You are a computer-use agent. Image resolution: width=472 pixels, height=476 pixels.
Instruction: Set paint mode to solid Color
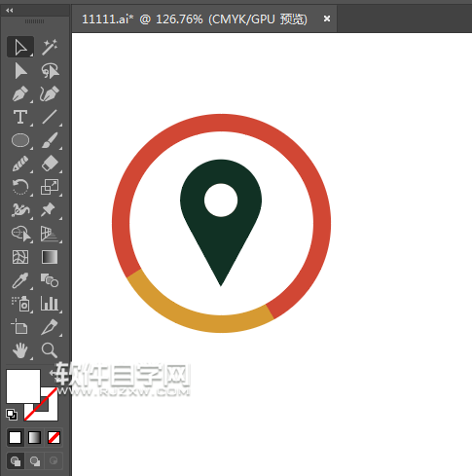[x=15, y=438]
